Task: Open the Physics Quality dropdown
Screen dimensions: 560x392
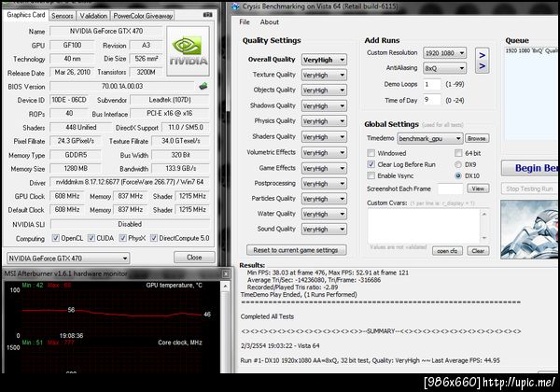Action: pyautogui.click(x=324, y=121)
